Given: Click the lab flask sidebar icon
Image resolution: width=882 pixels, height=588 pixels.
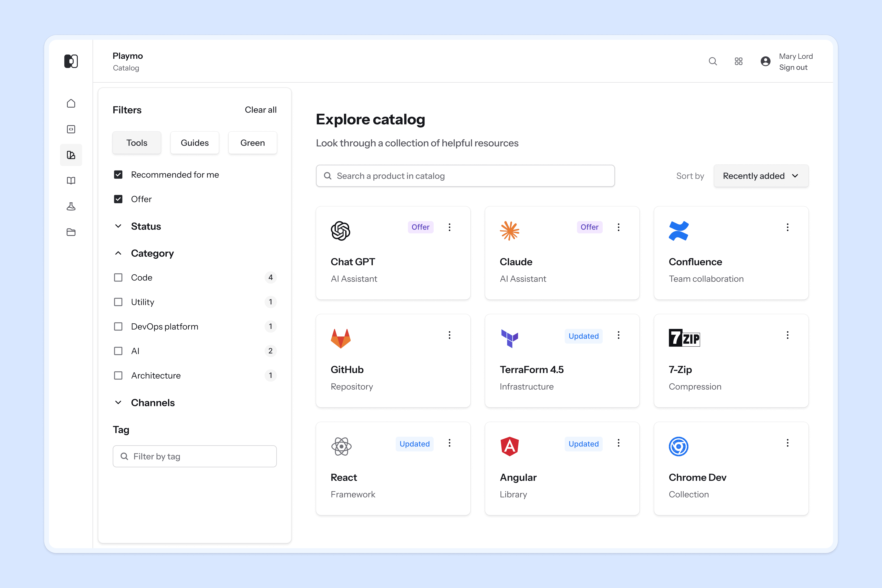Looking at the screenshot, I should (x=71, y=207).
